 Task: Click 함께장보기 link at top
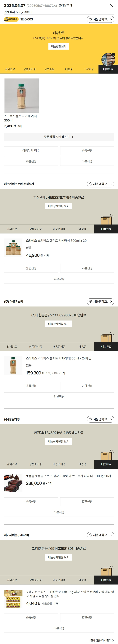pyautogui.click(x=65, y=5)
